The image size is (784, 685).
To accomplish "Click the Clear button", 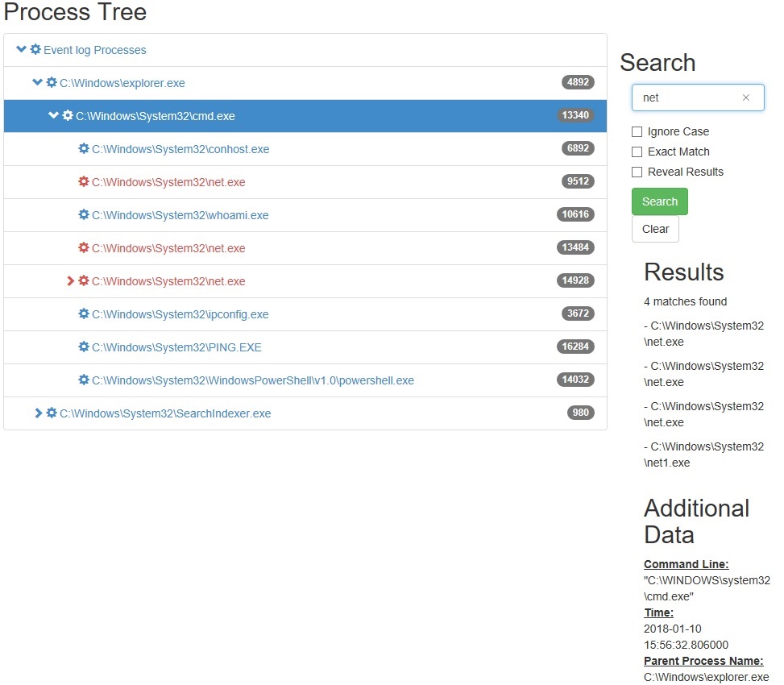I will pyautogui.click(x=655, y=229).
